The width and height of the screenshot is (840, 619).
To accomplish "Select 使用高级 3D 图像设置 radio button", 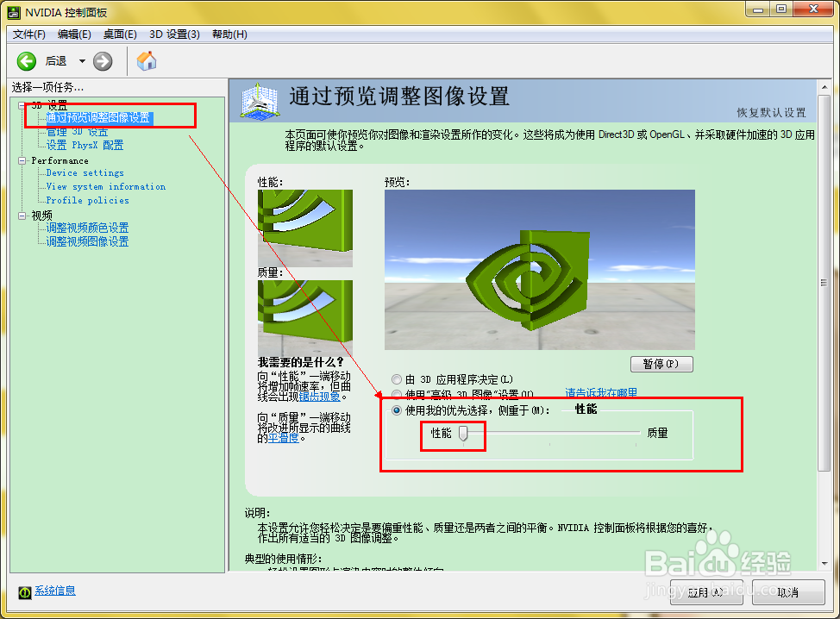I will 397,395.
